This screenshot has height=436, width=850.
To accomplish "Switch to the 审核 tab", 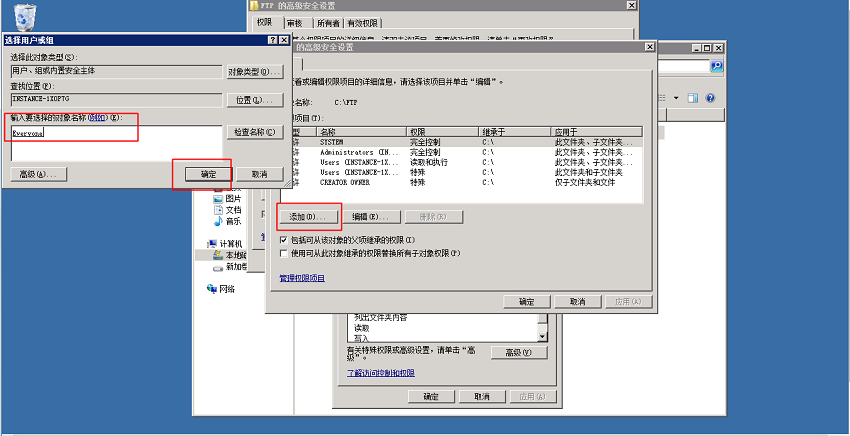I will pyautogui.click(x=299, y=23).
